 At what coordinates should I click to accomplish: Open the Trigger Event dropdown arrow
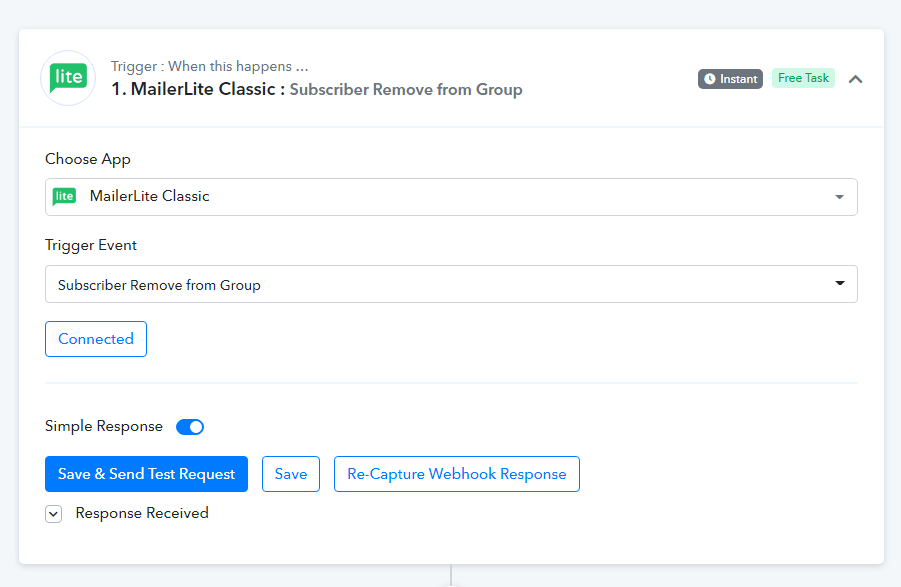point(840,283)
